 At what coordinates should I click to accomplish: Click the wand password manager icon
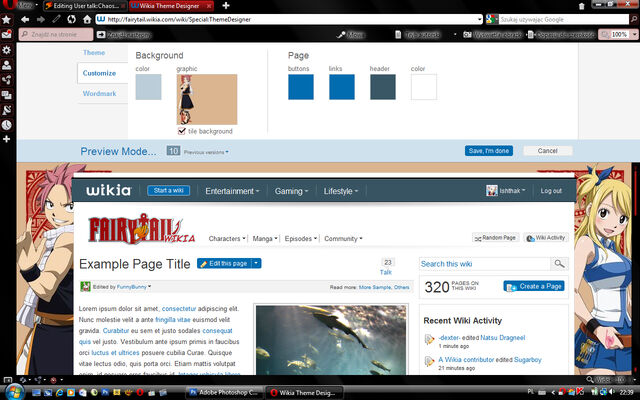click(56, 19)
